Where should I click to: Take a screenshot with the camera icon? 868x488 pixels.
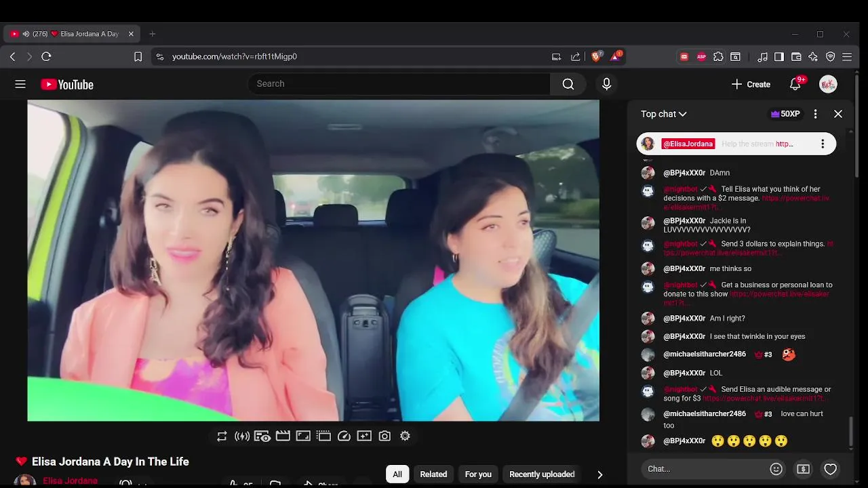[384, 436]
